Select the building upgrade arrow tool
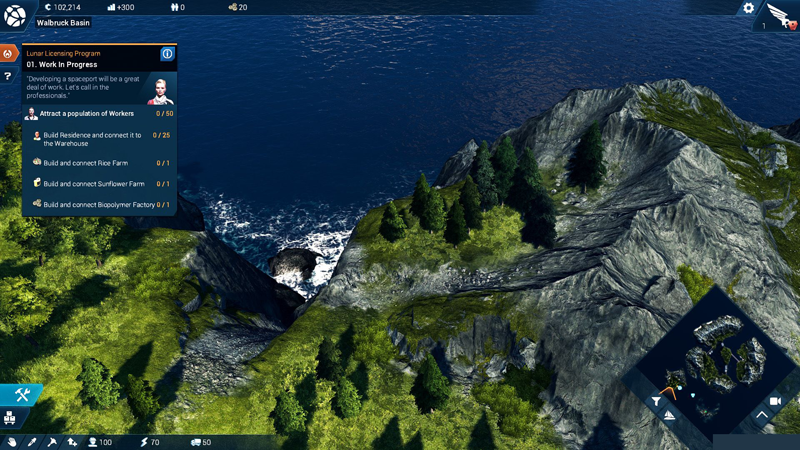This screenshot has height=450, width=800. 72,442
